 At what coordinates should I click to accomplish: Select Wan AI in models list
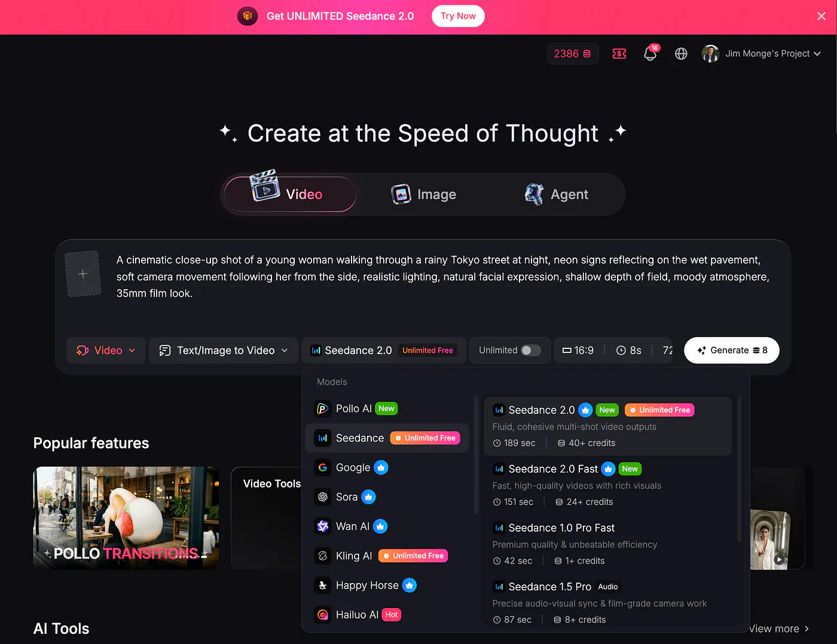tap(387, 526)
